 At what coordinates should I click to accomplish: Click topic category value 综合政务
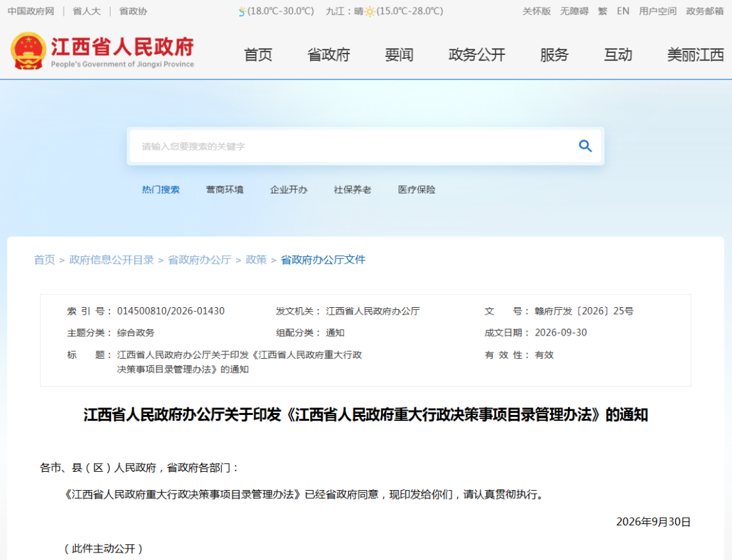(136, 333)
